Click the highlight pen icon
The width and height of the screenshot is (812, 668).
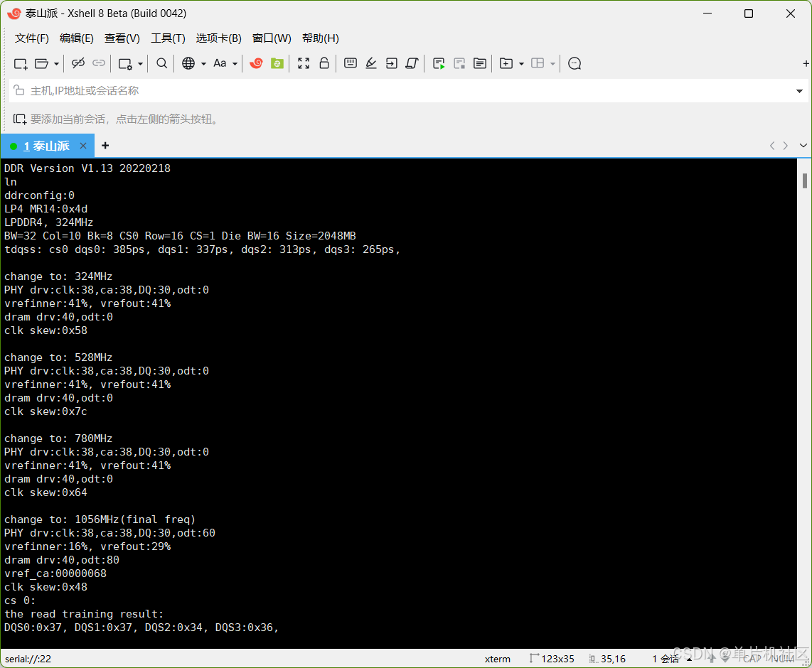point(371,63)
